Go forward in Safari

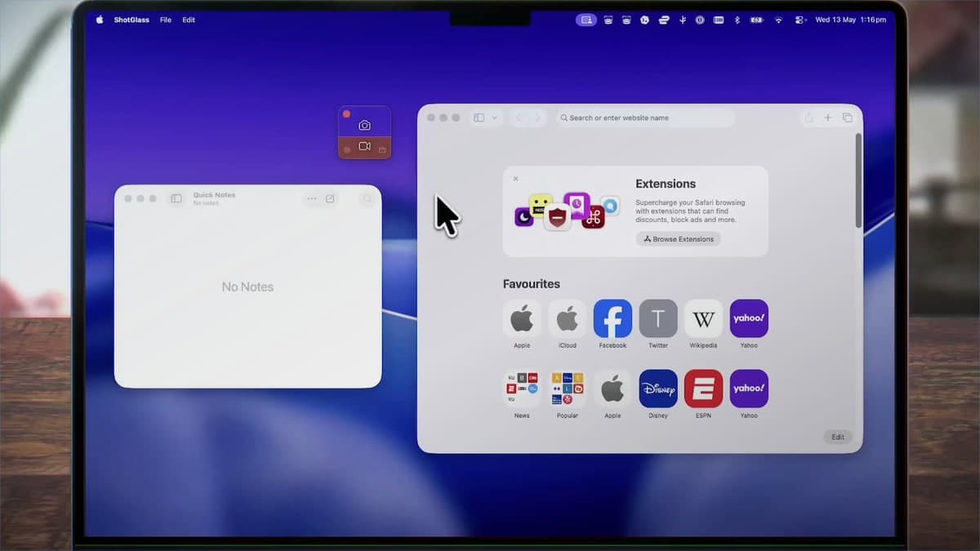[537, 118]
